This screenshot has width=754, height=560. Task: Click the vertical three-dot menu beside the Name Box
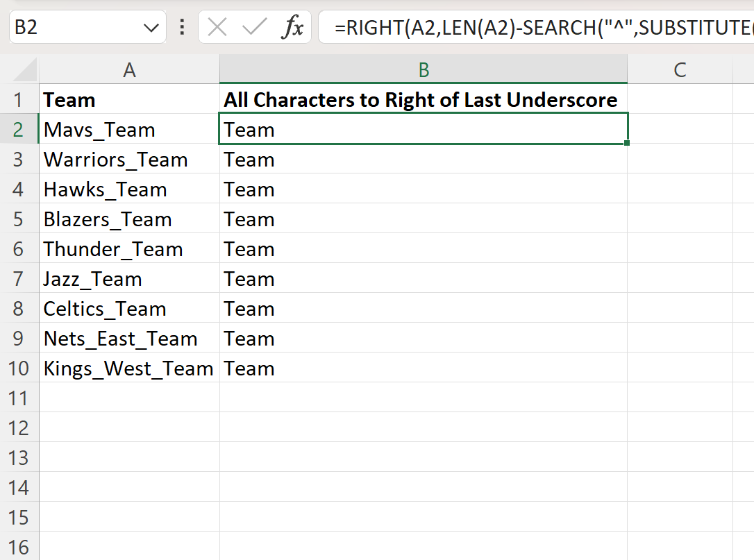[181, 27]
